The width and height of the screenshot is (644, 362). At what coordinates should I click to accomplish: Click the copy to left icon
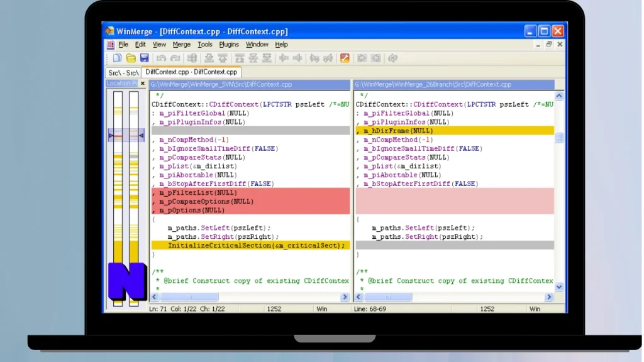[297, 58]
